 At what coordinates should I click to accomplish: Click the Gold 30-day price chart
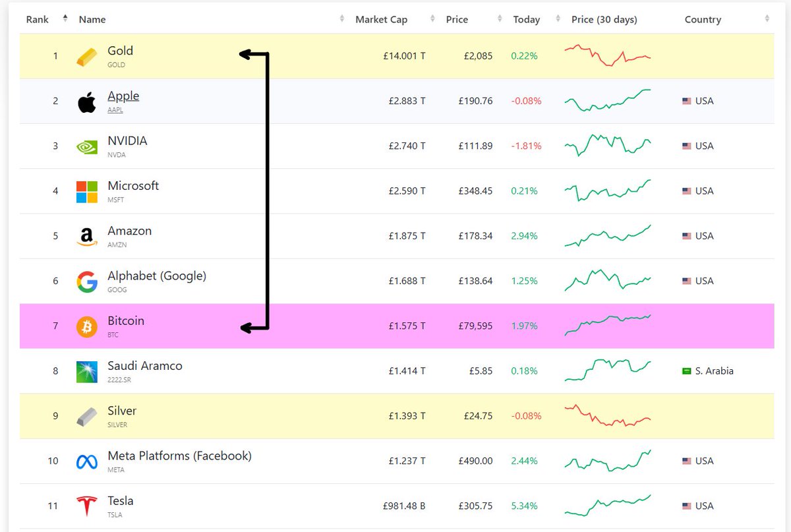pyautogui.click(x=608, y=55)
